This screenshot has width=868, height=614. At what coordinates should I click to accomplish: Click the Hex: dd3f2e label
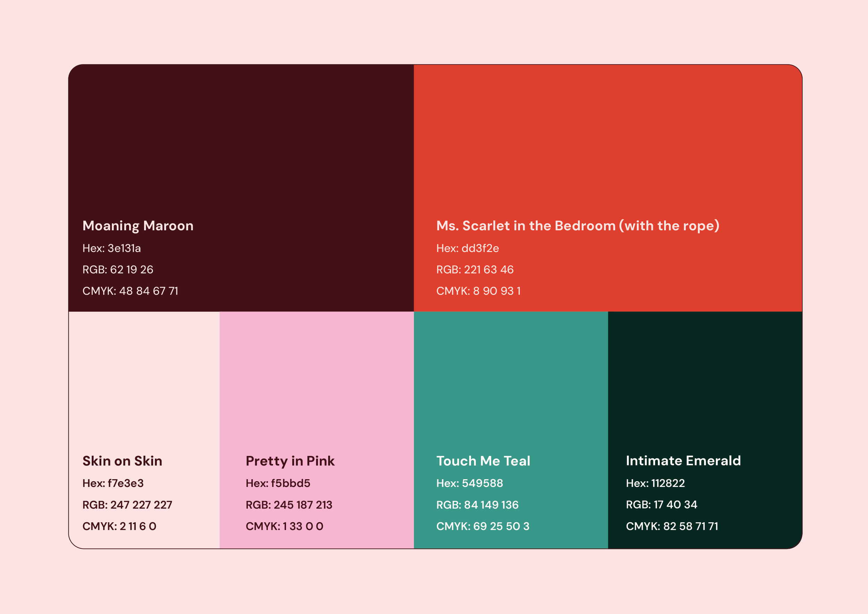[x=467, y=248]
